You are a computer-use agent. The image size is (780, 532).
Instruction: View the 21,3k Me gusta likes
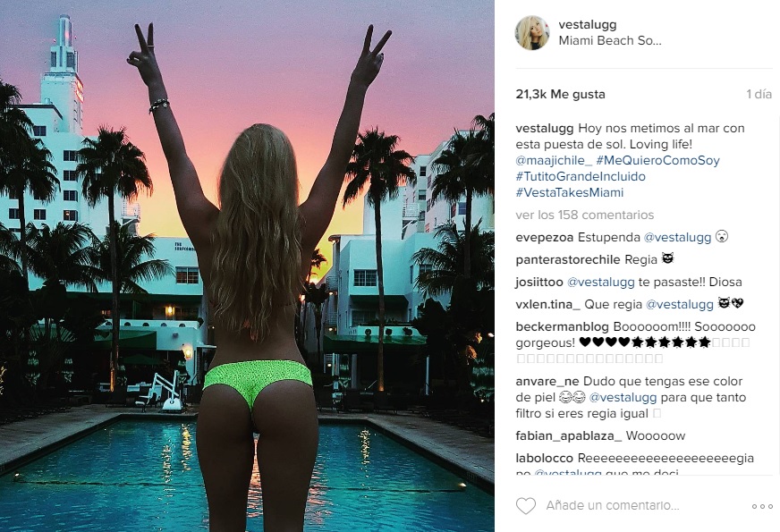tap(561, 94)
